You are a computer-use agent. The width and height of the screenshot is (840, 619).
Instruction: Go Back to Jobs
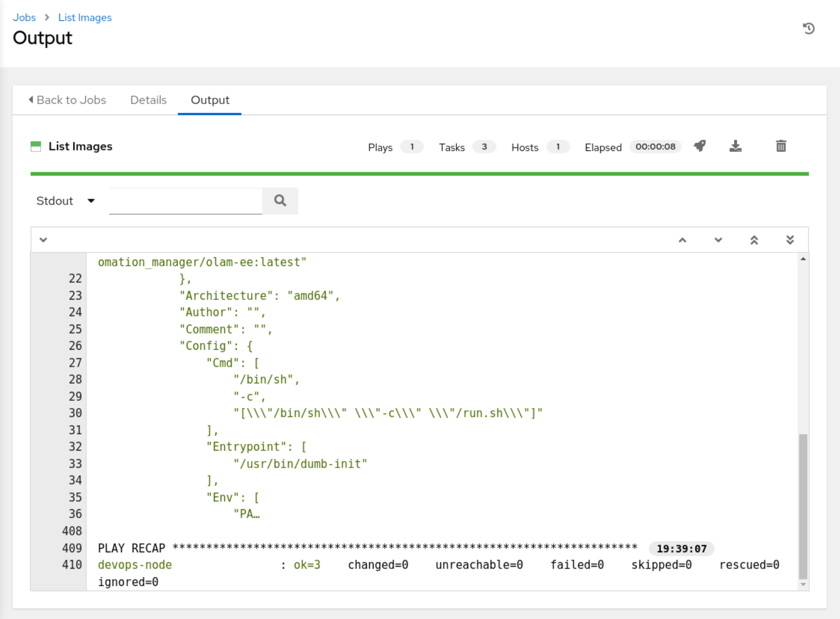coord(67,100)
